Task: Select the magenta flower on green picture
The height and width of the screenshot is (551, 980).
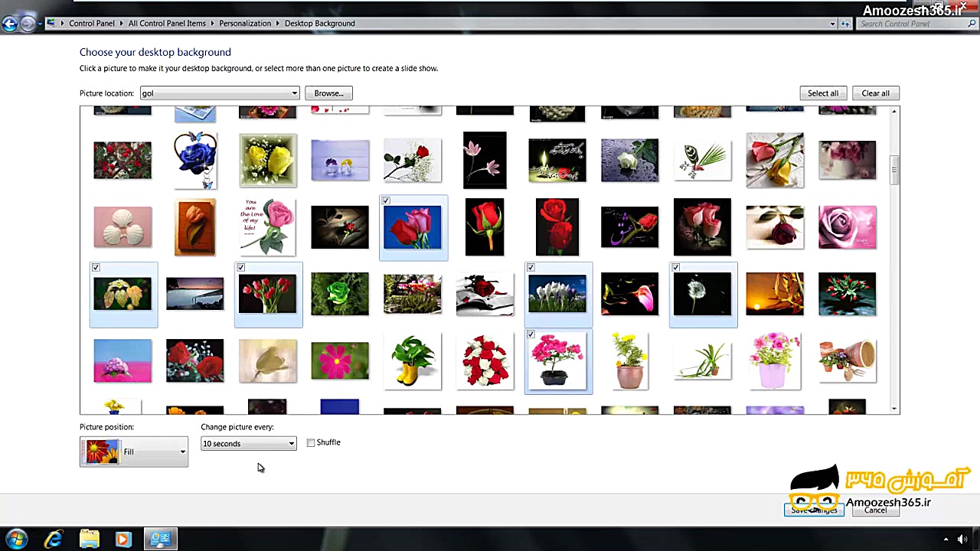Action: click(x=340, y=360)
